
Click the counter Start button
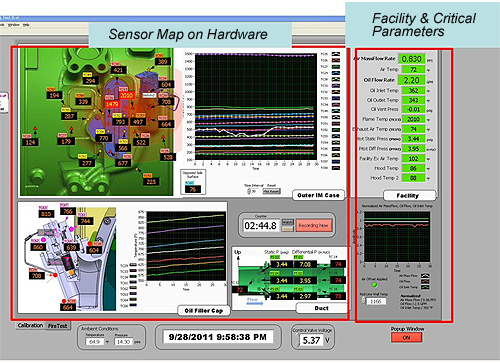(287, 222)
